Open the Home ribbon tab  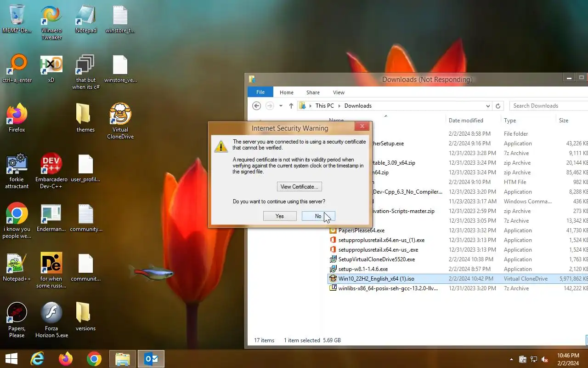coord(287,92)
